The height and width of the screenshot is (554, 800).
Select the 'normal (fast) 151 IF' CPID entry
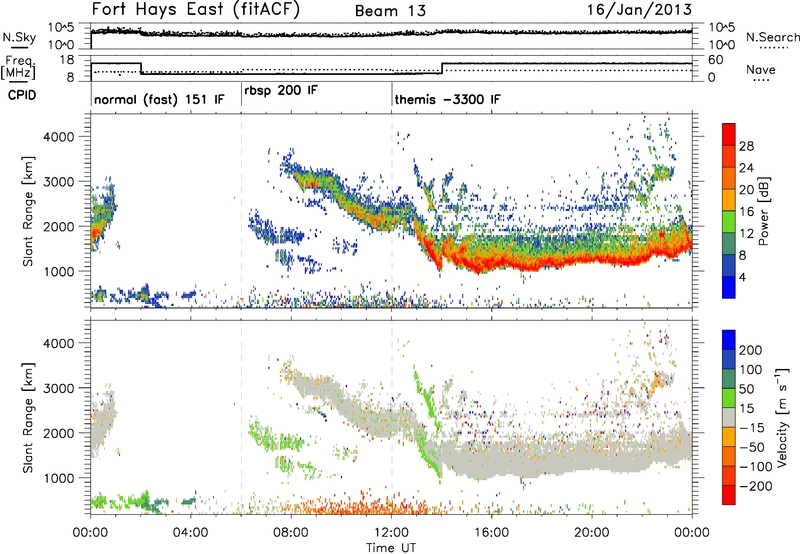(159, 99)
